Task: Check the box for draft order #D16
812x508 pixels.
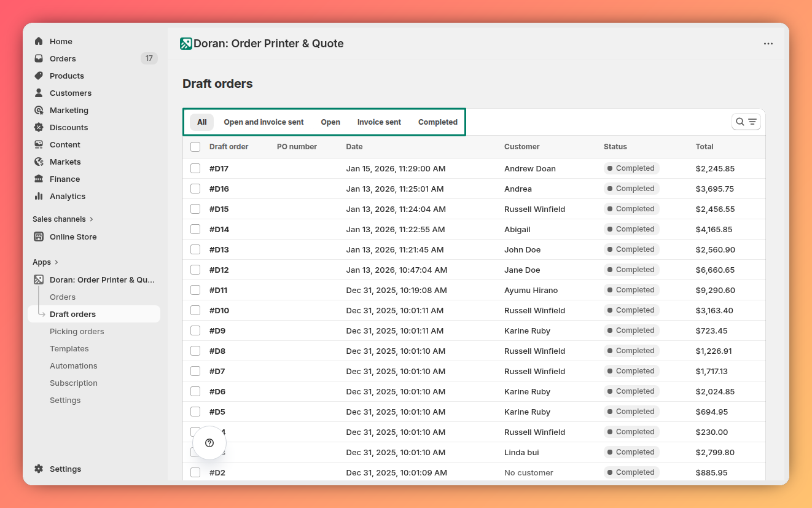Action: tap(195, 189)
